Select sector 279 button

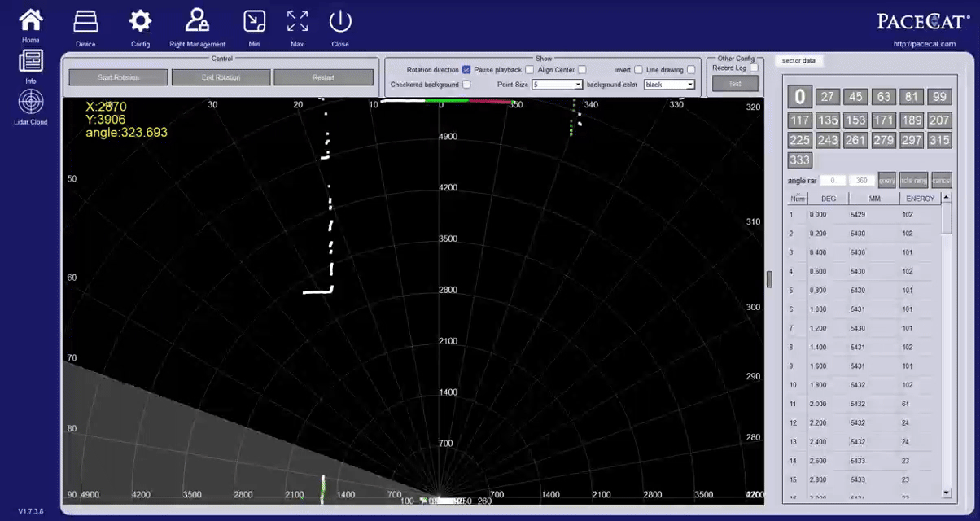click(x=883, y=140)
